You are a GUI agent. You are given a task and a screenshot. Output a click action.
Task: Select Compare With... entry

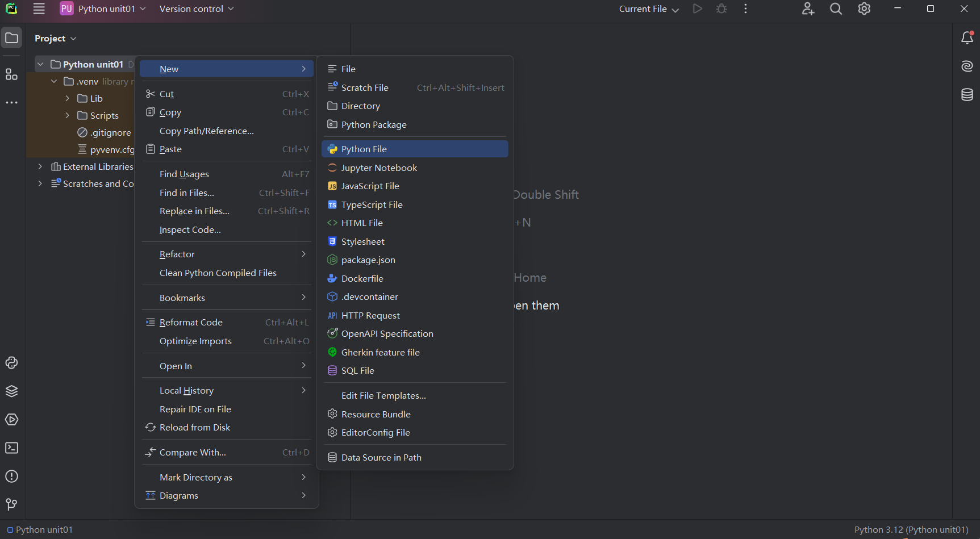(x=227, y=453)
